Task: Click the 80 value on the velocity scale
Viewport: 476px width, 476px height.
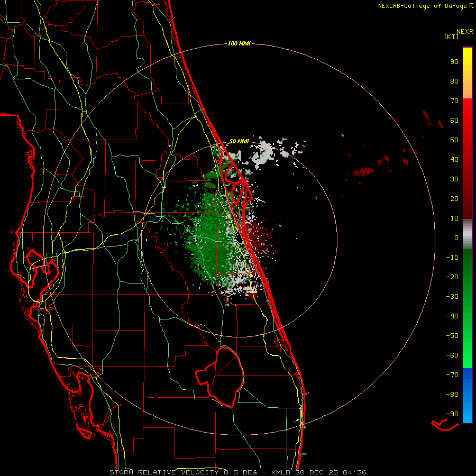Action: (454, 81)
